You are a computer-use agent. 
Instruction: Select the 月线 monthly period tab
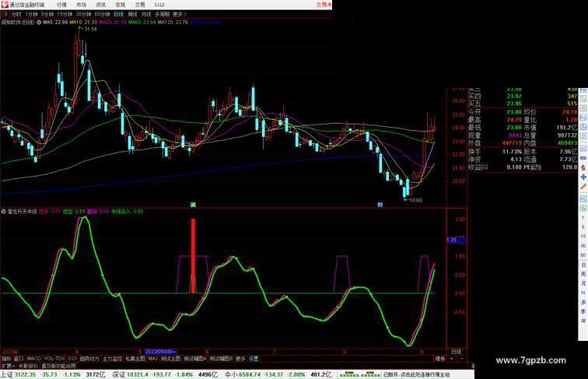pyautogui.click(x=146, y=14)
